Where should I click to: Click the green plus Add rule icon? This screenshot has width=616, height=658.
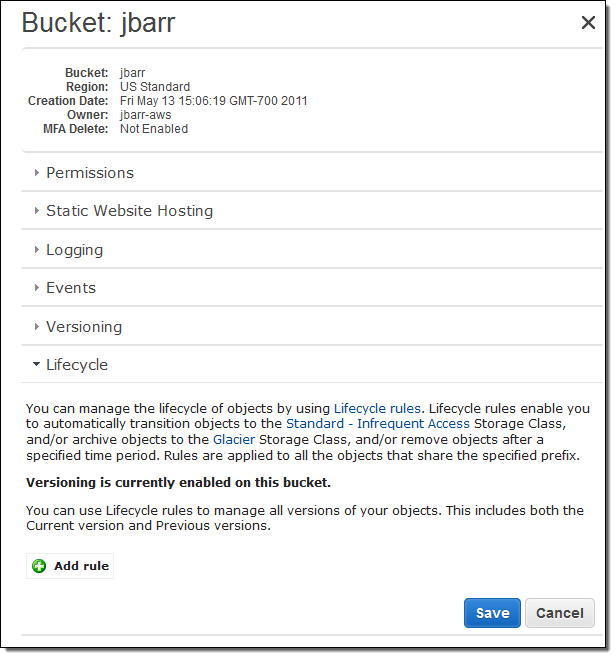(x=39, y=566)
